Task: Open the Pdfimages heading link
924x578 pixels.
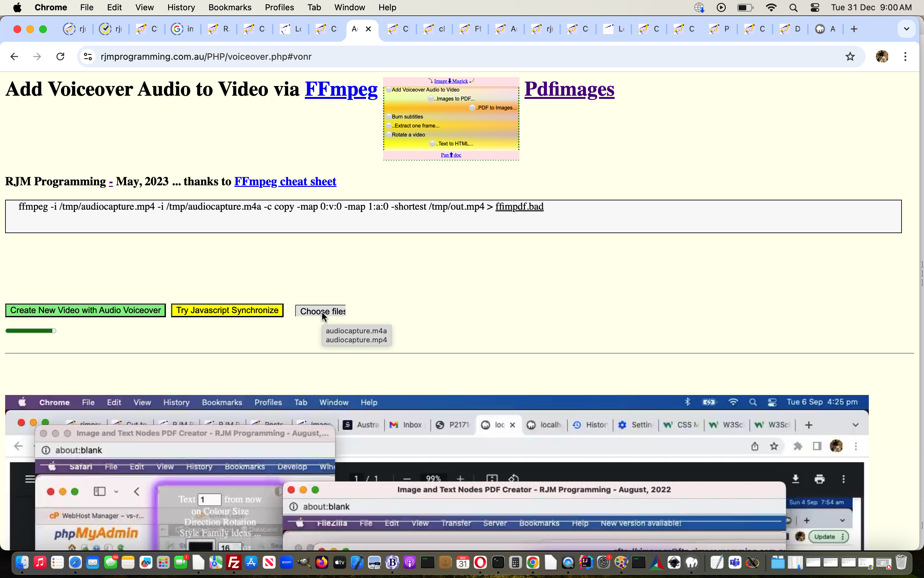Action: 569,90
